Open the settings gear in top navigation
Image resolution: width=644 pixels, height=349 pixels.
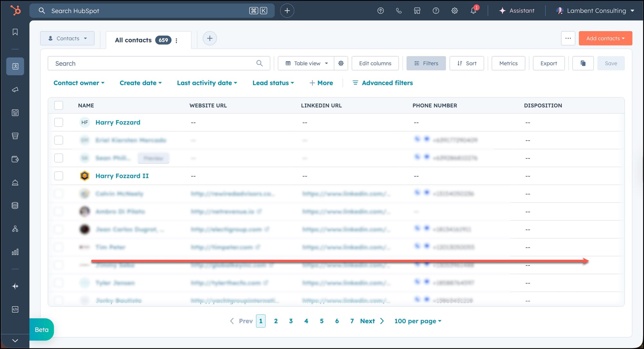[454, 11]
